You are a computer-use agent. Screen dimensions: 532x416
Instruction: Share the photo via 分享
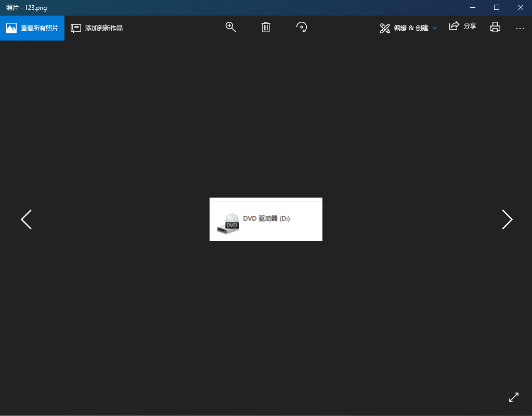[463, 26]
